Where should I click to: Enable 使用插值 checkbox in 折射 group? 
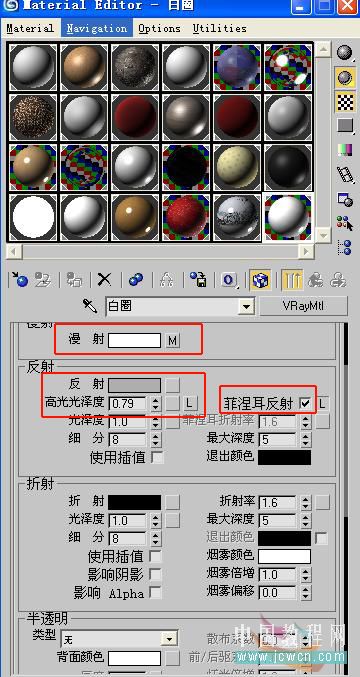coord(155,556)
